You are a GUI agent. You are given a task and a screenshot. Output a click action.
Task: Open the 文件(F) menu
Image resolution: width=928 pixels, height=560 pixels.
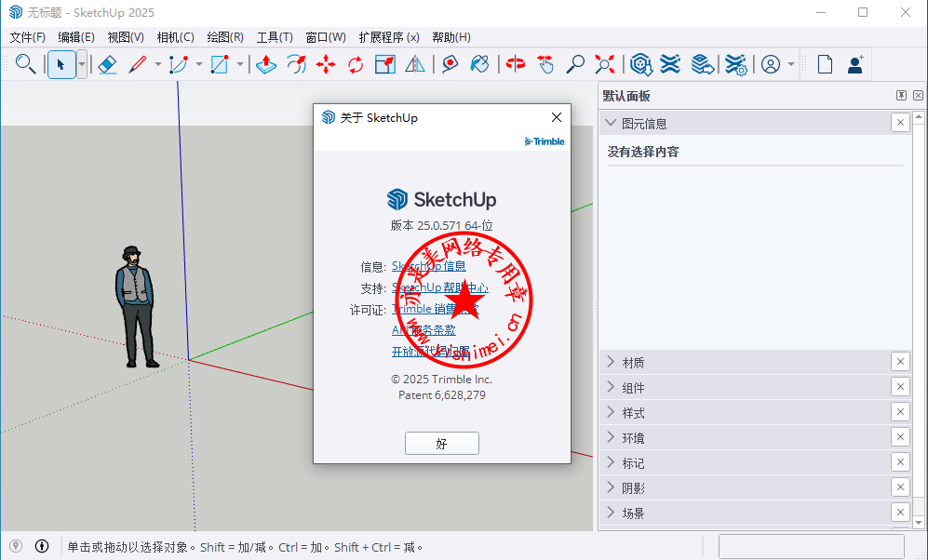(27, 37)
